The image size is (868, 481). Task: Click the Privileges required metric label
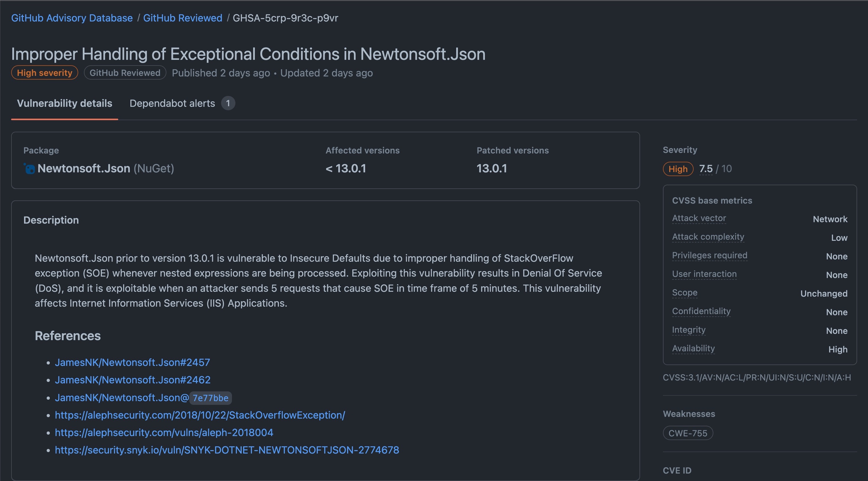[x=709, y=255]
